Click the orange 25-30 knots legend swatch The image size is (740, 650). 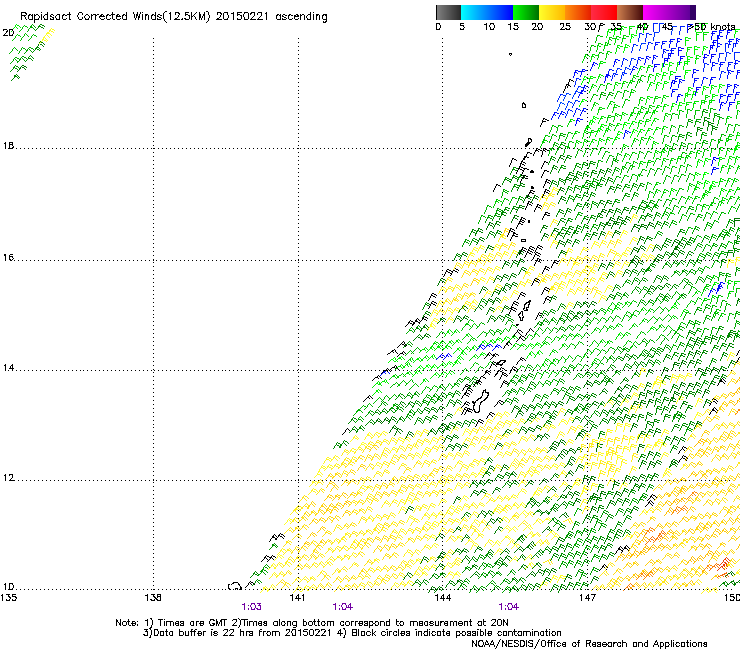pos(578,12)
